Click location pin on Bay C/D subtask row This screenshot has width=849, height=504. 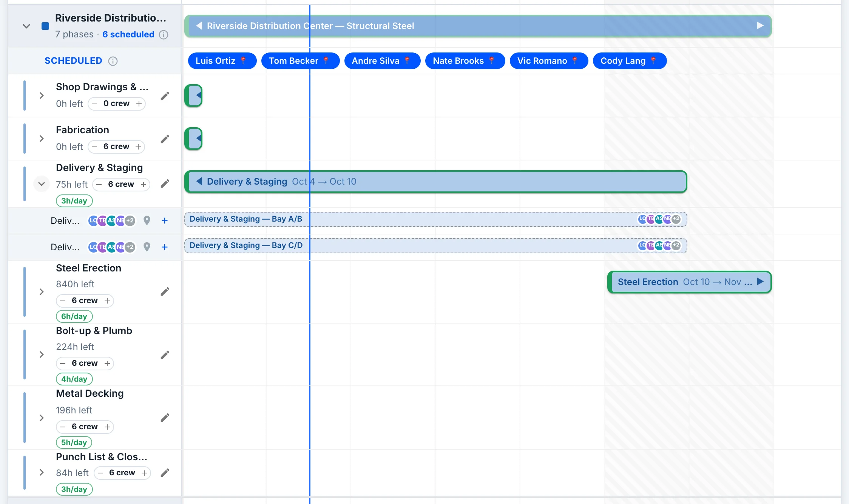[x=147, y=247]
